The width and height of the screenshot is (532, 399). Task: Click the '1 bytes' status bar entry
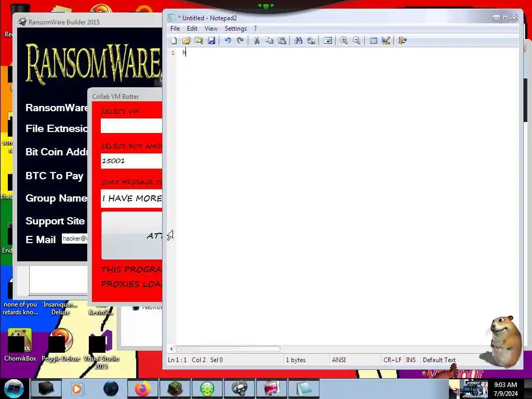296,360
